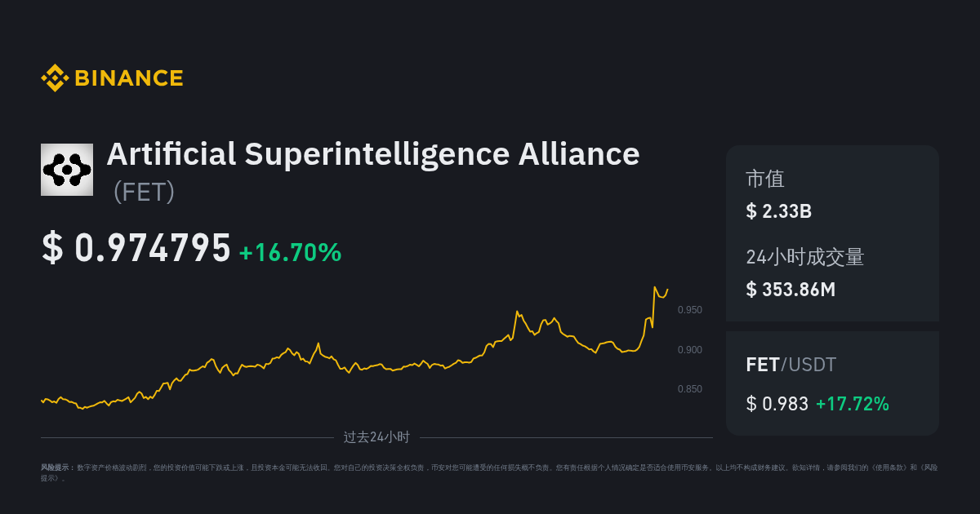
Task: Click the Artificial Superintelligence Alliance title
Action: coord(373,153)
